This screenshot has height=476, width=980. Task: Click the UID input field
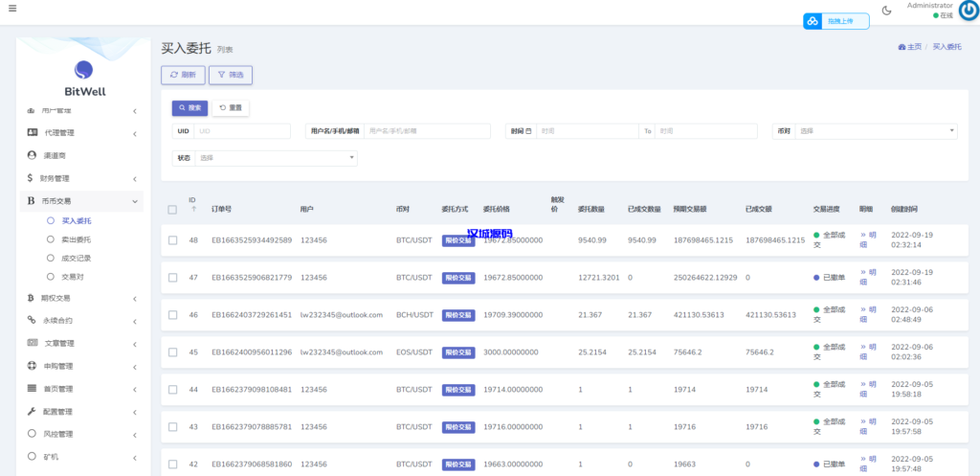click(x=242, y=131)
